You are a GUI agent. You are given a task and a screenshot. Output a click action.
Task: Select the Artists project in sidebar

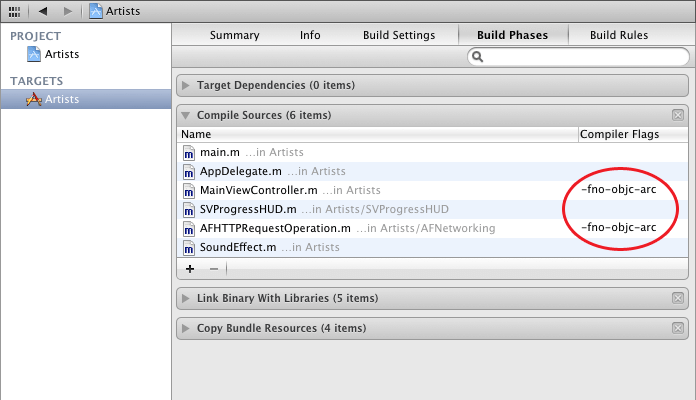[61, 54]
